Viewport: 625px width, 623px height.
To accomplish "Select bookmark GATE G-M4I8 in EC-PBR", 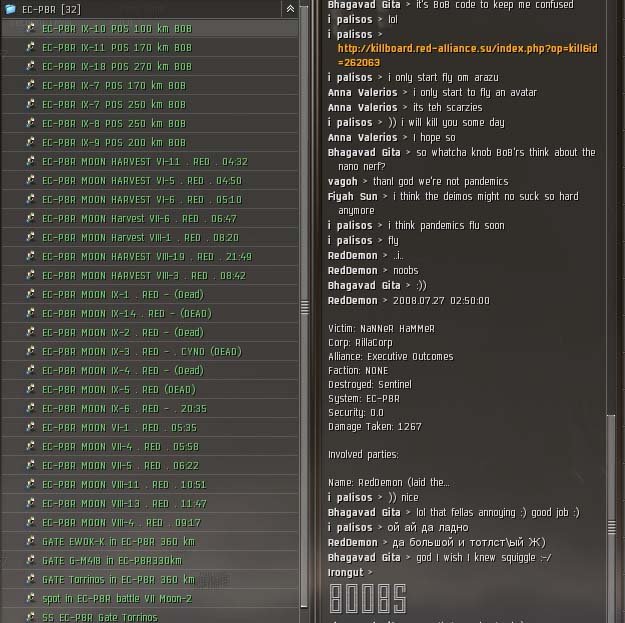I will pos(150,560).
